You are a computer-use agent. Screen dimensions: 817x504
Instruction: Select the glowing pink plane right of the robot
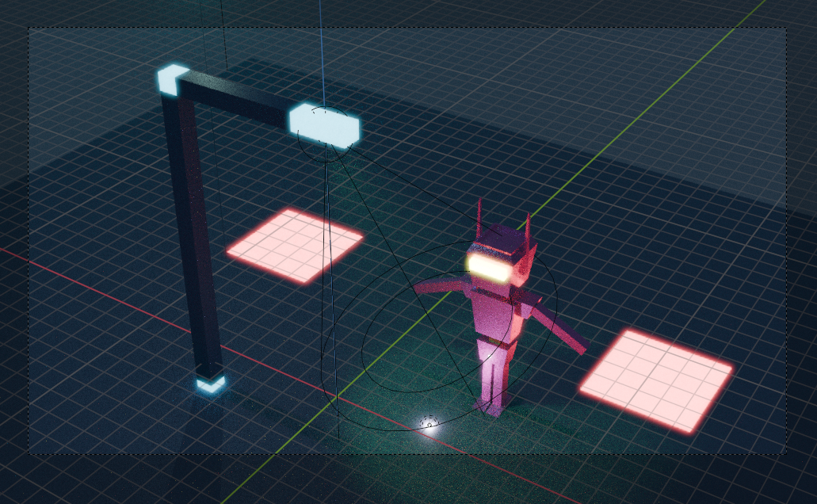coord(656,380)
